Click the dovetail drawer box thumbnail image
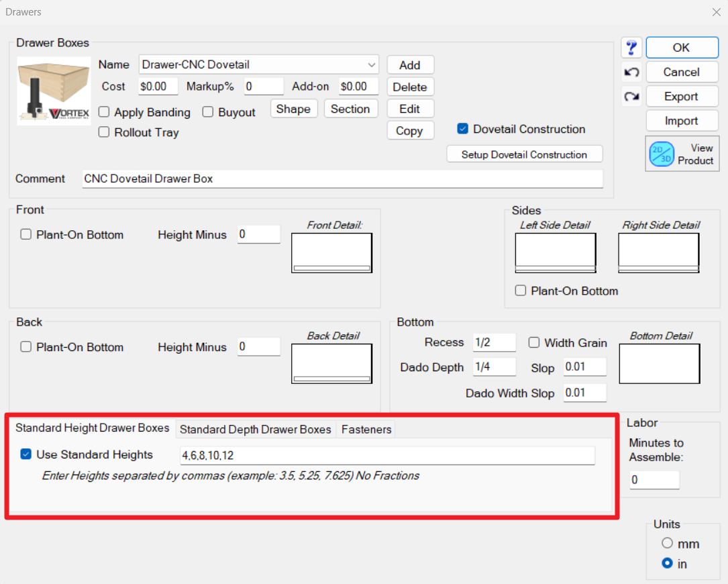The width and height of the screenshot is (728, 584). coord(54,91)
